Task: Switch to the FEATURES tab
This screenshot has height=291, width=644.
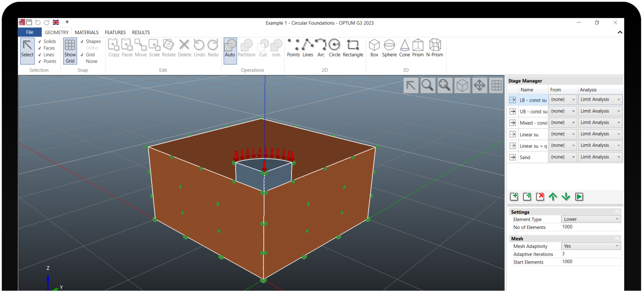Action: (115, 32)
